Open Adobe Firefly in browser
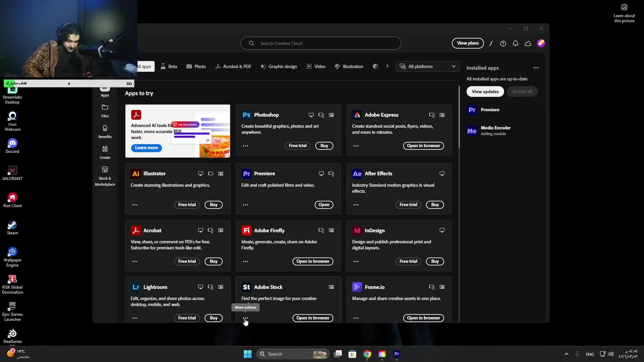The width and height of the screenshot is (644, 362). [x=312, y=261]
